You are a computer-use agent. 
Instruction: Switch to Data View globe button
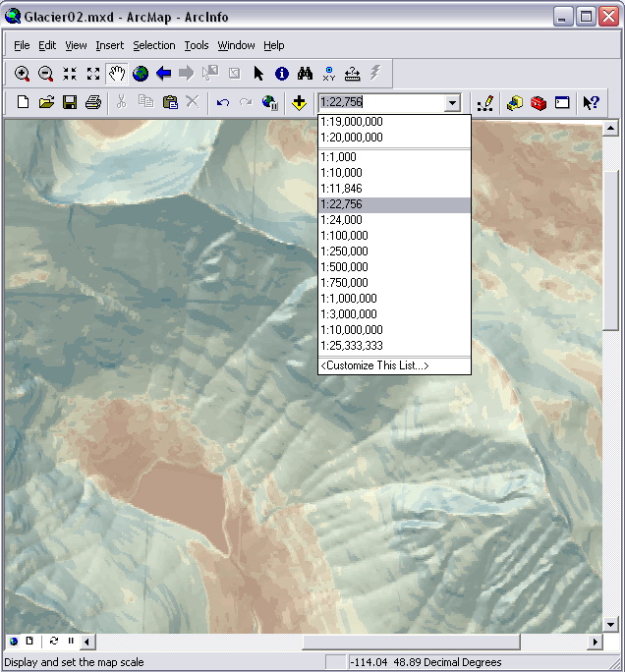click(14, 642)
